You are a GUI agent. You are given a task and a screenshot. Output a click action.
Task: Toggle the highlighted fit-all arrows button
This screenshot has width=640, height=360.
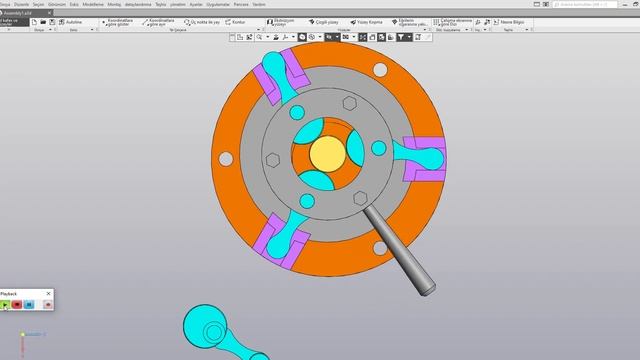tap(362, 37)
